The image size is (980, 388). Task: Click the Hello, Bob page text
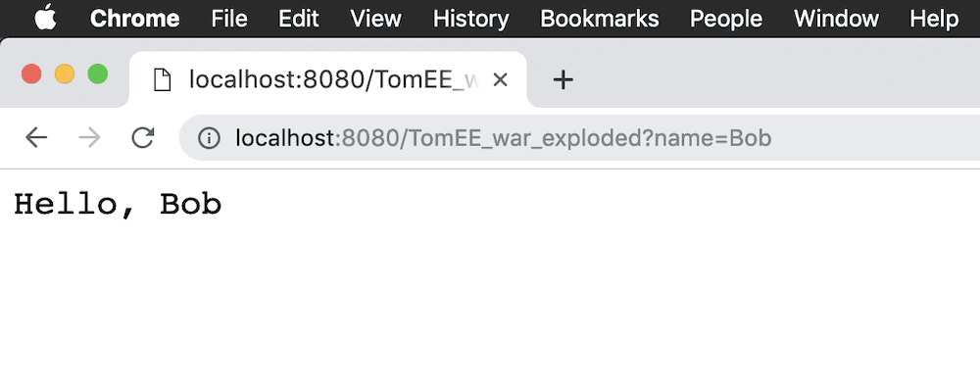(118, 205)
